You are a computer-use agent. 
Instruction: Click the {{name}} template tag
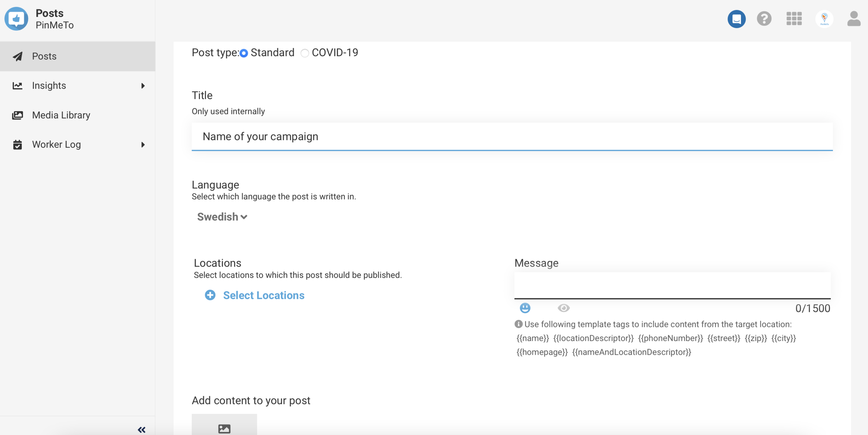pos(533,338)
